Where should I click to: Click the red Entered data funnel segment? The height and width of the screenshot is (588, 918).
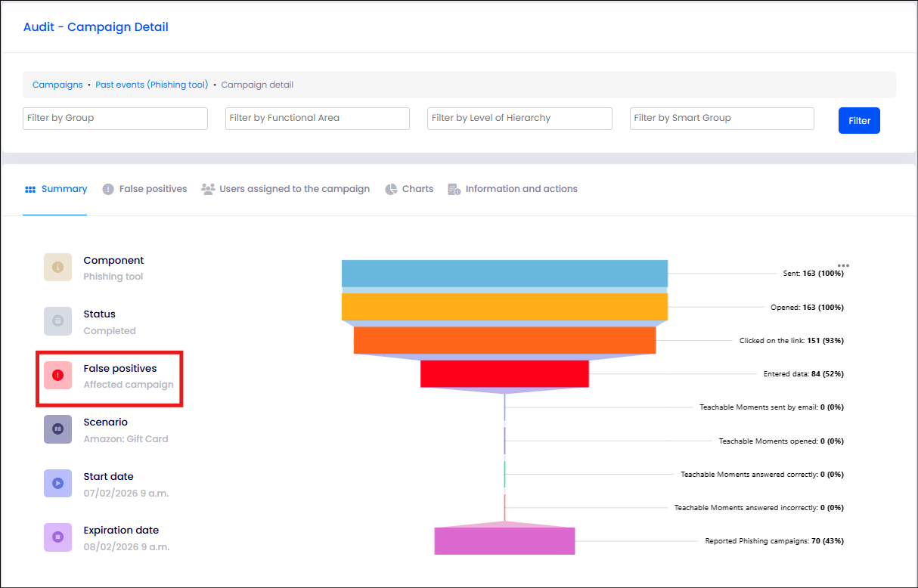click(x=504, y=374)
